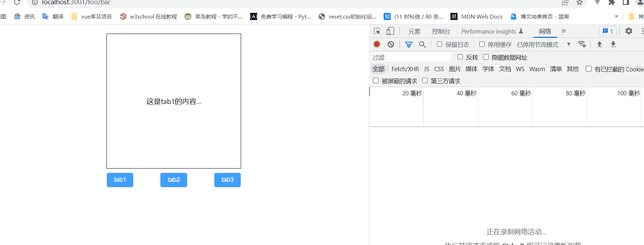Screen dimensions: 644x245
Task: Open the reset.css初始化 bookmark
Action: click(x=348, y=16)
